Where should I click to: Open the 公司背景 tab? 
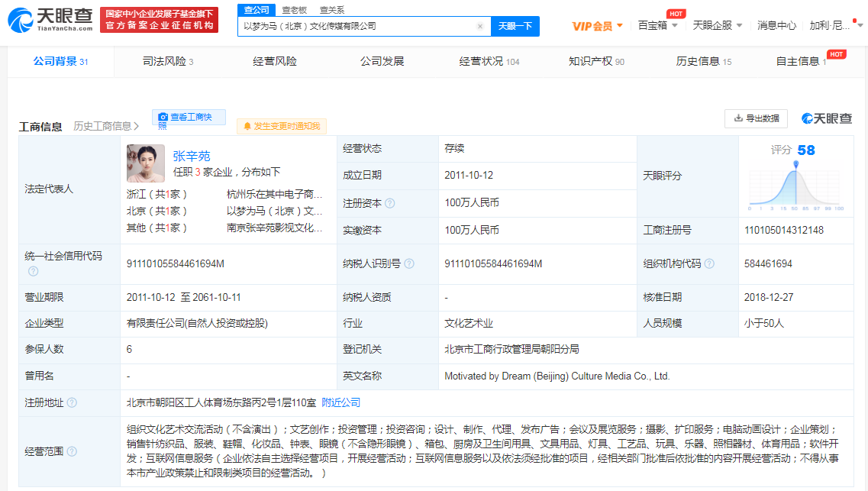click(x=60, y=61)
